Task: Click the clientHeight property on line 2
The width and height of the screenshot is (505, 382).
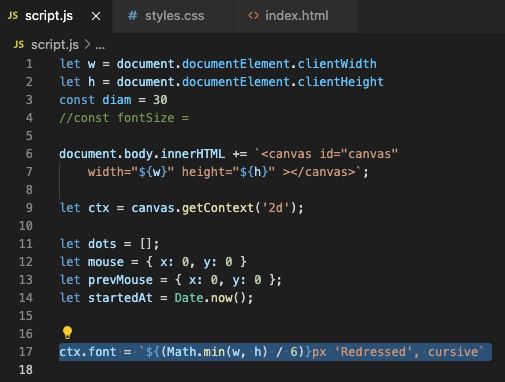Action: (340, 82)
